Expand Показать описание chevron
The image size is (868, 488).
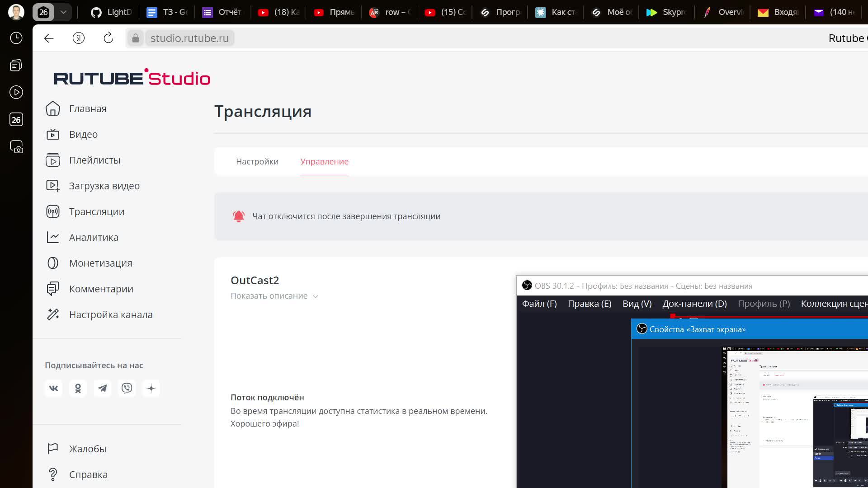click(316, 296)
